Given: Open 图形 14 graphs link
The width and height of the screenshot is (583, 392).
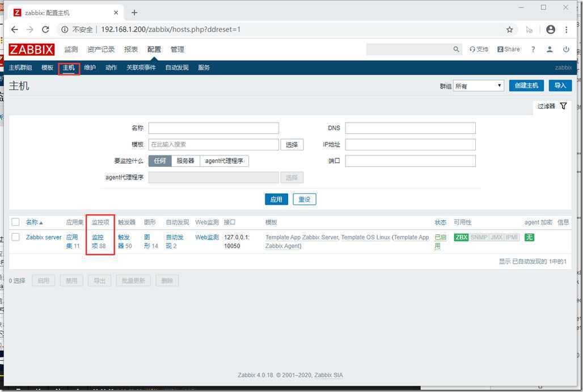Looking at the screenshot, I should (x=151, y=241).
